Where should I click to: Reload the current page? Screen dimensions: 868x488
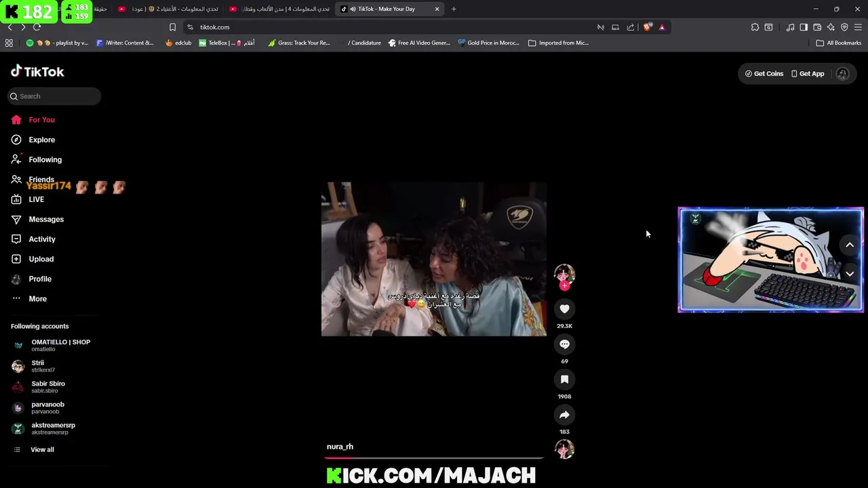(x=37, y=27)
